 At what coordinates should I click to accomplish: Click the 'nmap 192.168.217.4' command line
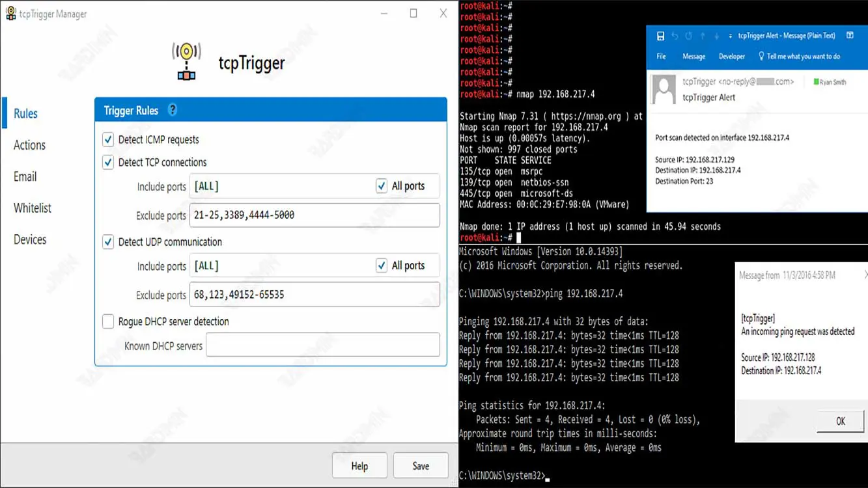tap(555, 94)
